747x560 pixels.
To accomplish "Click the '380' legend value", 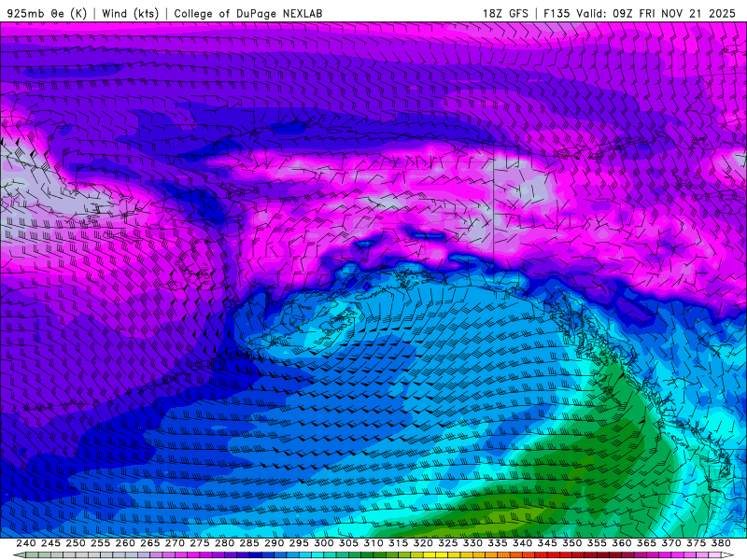I will point(721,543).
